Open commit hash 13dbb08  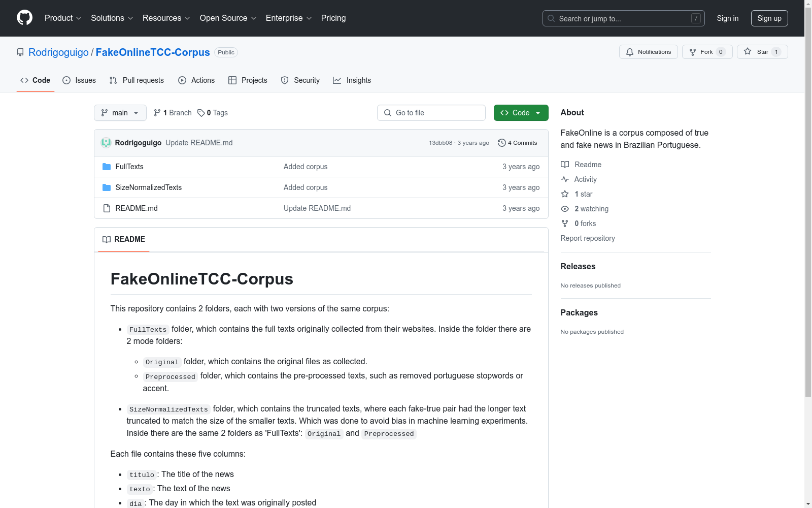tap(441, 143)
